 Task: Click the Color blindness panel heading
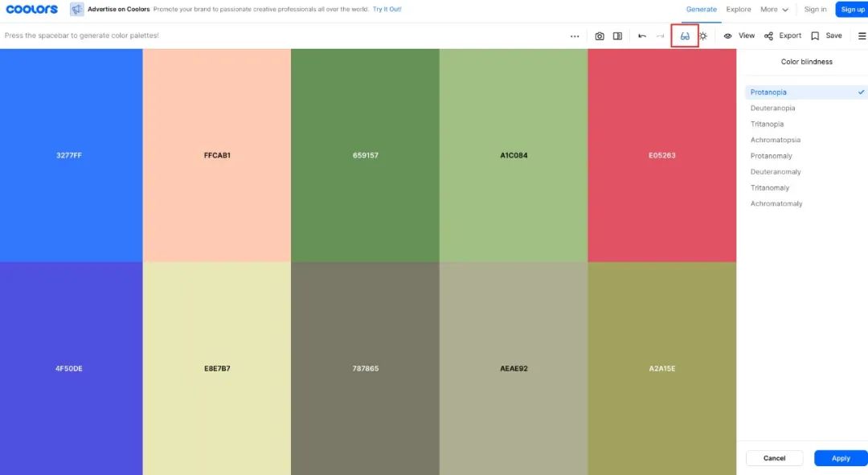pyautogui.click(x=807, y=62)
